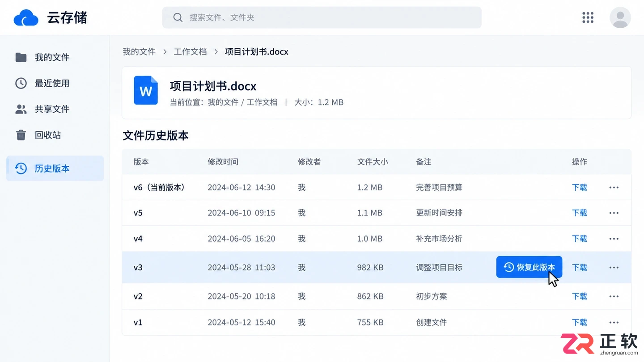Click the 版本 column header
Screen dimensions: 644x362
point(141,162)
